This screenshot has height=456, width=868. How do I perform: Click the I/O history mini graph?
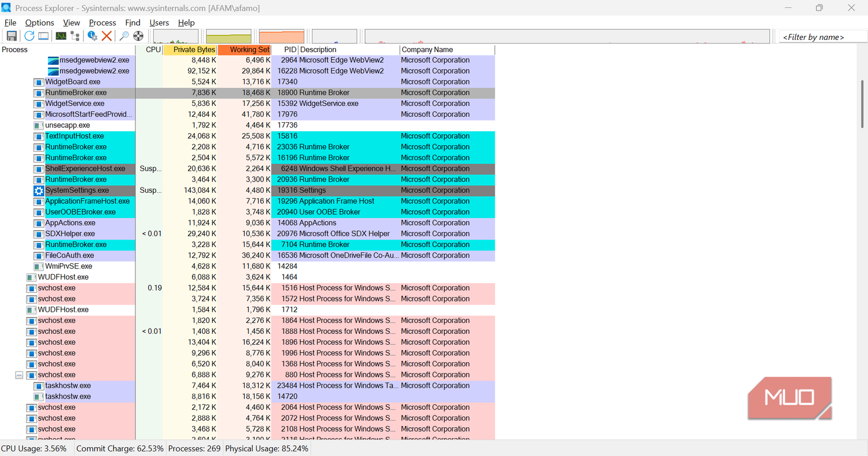(334, 36)
